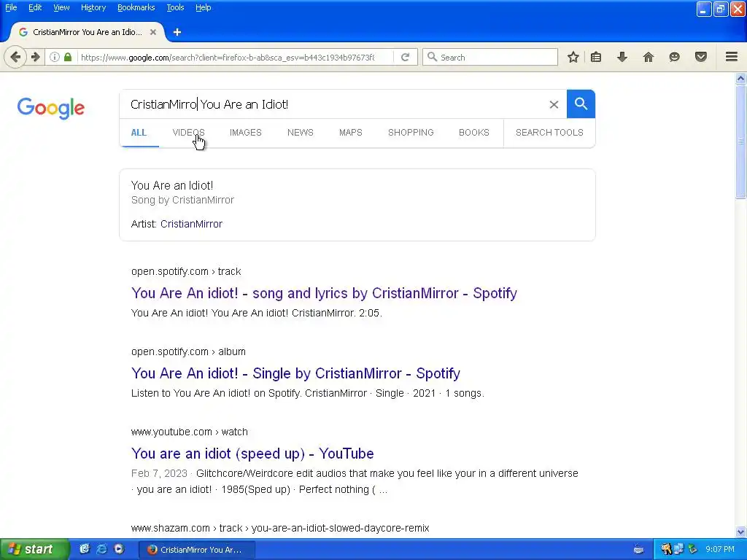Switch to the BOOKS results tab
Screen dimensions: 747x560
coord(474,133)
